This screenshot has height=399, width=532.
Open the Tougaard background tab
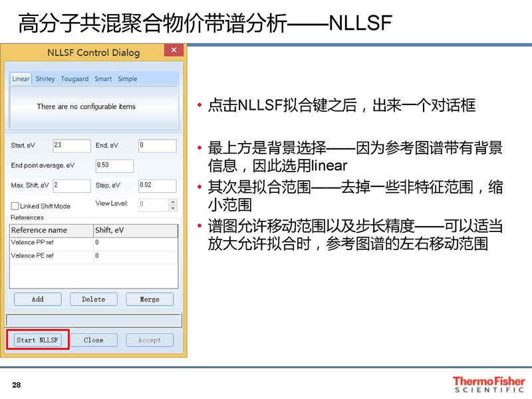(74, 78)
